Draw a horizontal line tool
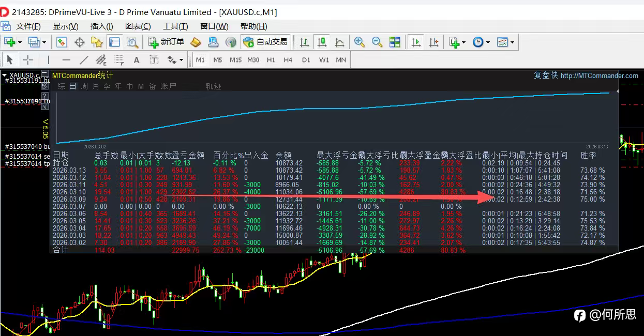The image size is (644, 336). click(66, 60)
